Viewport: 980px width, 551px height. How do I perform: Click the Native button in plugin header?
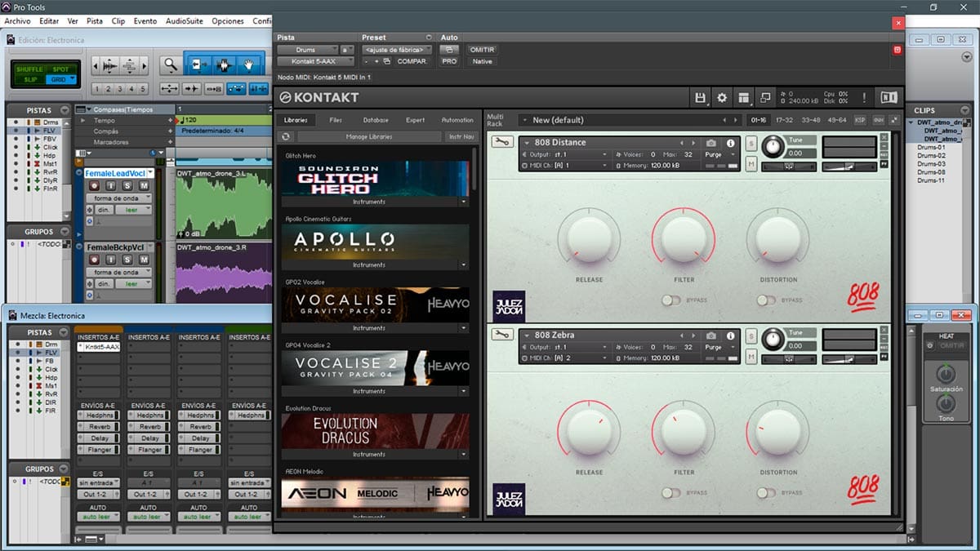click(x=482, y=61)
